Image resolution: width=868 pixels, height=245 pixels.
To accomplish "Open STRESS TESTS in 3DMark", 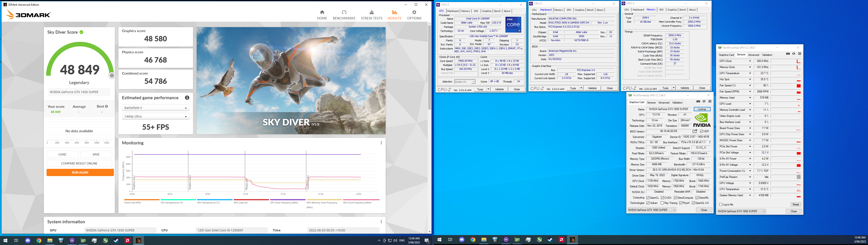I will tap(372, 15).
